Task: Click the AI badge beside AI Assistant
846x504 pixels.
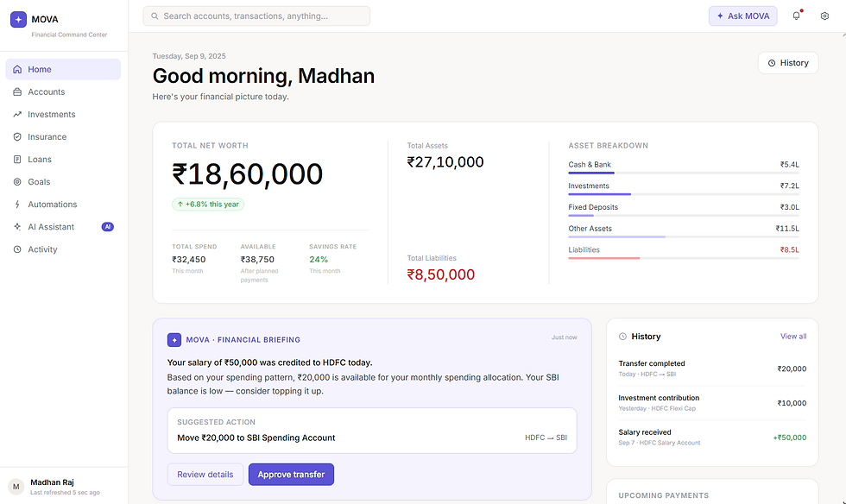Action: (x=108, y=227)
